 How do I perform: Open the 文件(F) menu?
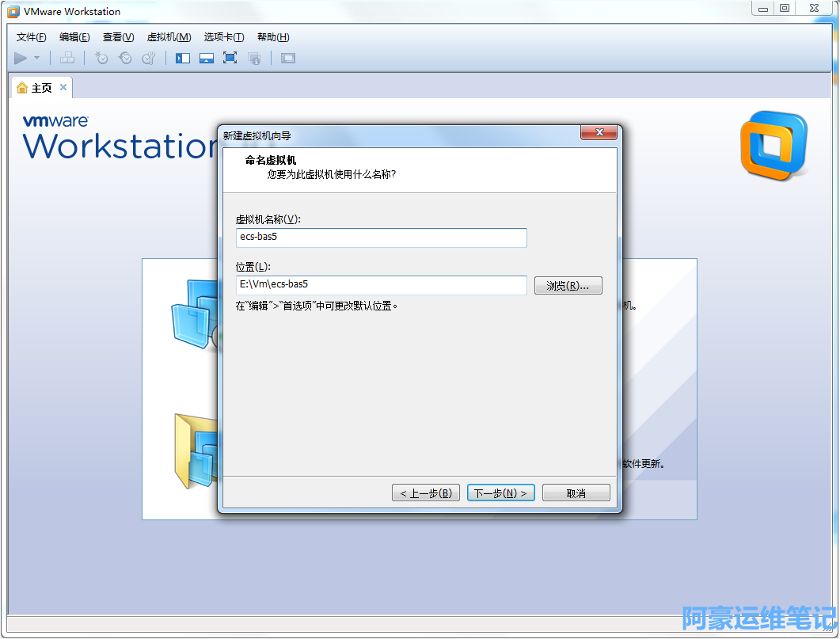click(32, 37)
